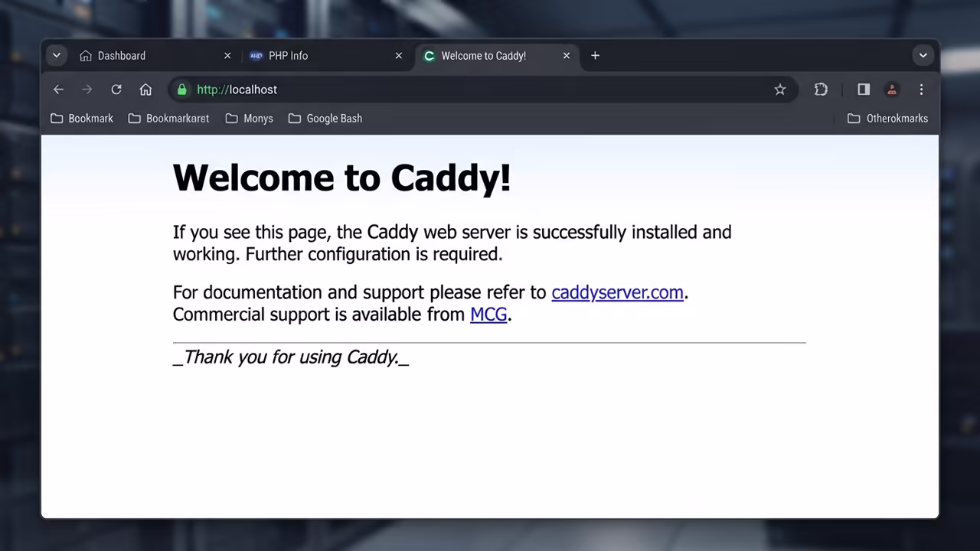The image size is (980, 551).
Task: Switch to the Dashboard tab
Action: click(x=155, y=56)
